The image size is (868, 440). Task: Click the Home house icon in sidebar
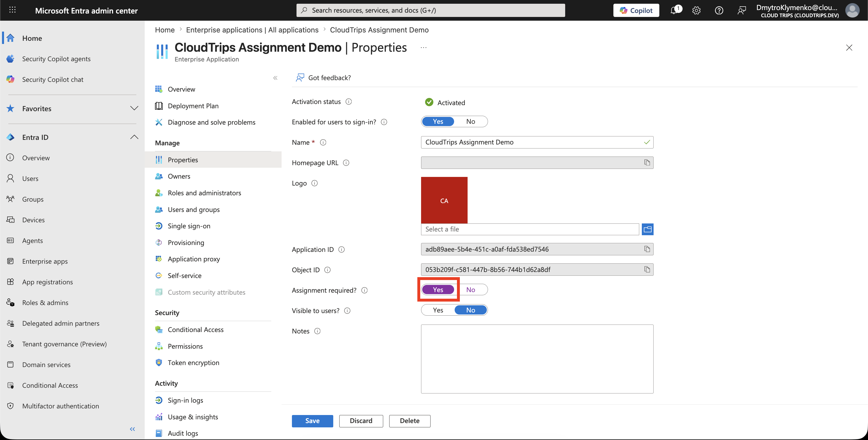10,38
